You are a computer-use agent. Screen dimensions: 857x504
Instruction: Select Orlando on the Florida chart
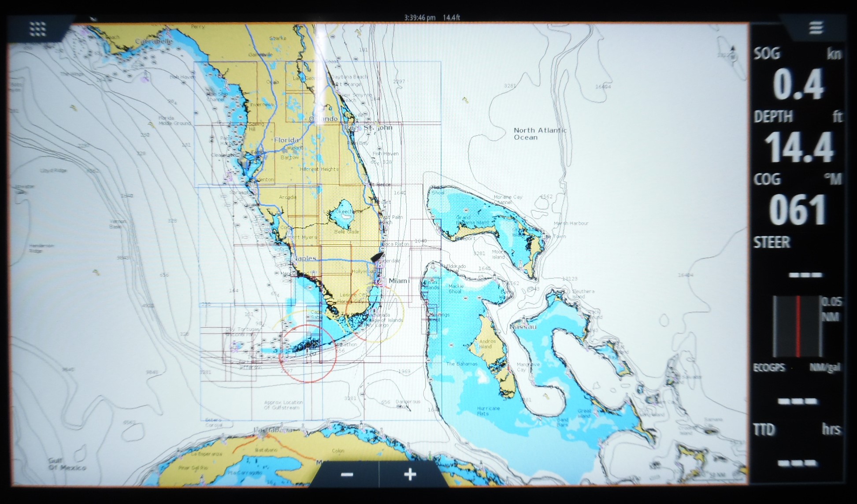[324, 118]
